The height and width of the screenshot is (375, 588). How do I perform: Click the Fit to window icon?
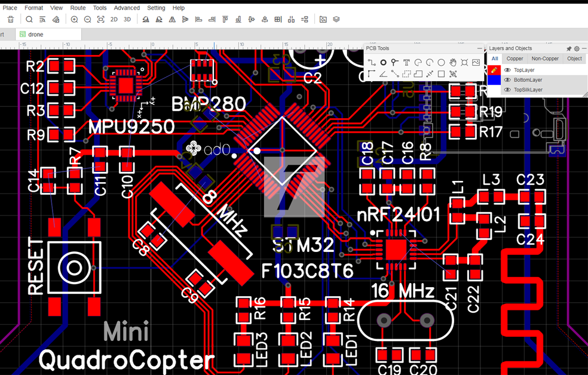[x=100, y=20]
